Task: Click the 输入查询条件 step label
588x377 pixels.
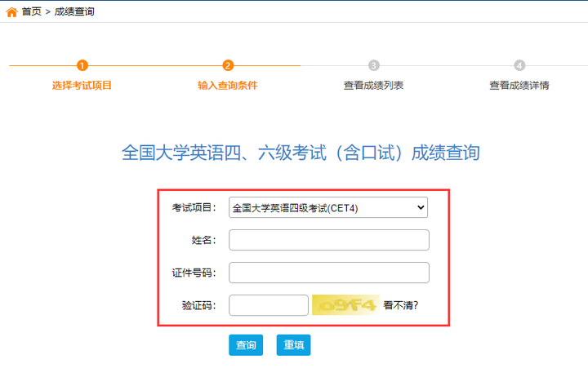Action: pos(228,86)
